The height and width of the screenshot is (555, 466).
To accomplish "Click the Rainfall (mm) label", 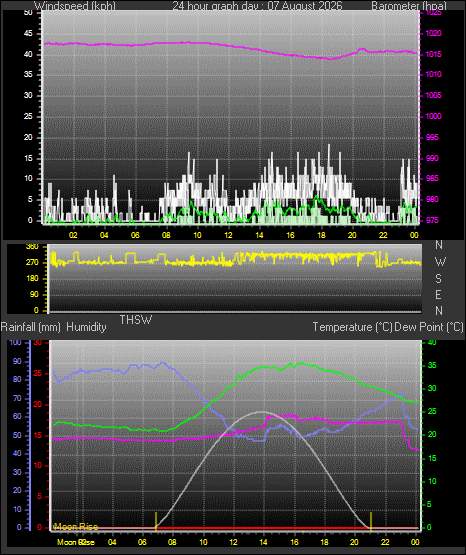I will click(x=31, y=327).
